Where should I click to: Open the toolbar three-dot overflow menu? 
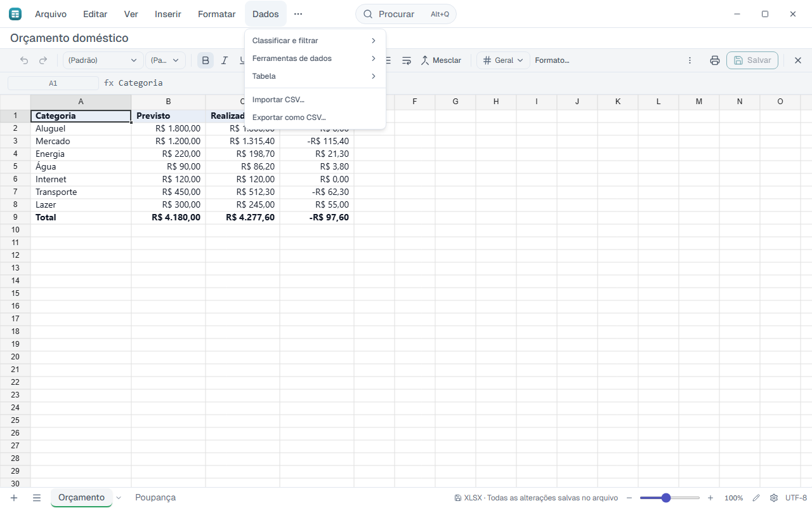[690, 60]
